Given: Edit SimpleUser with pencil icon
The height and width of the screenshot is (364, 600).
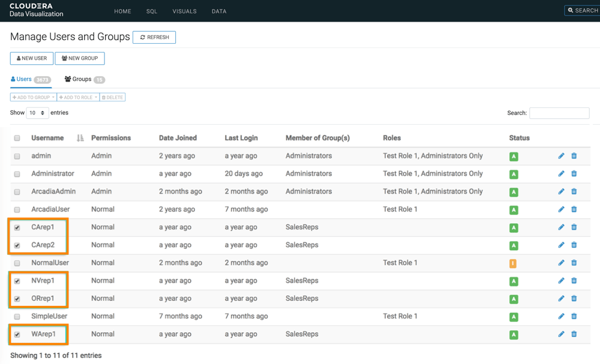Looking at the screenshot, I should tap(561, 316).
